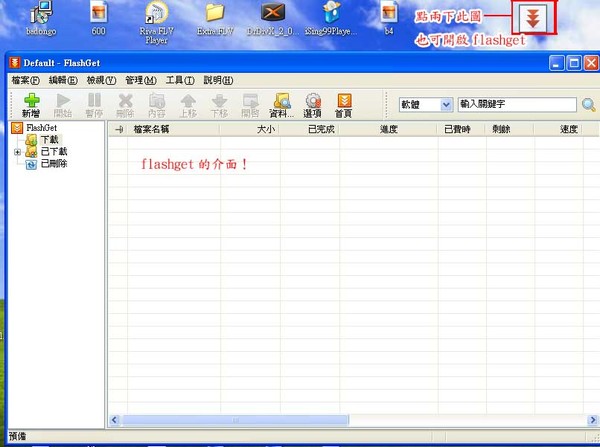The image size is (600, 447).
Task: Sort by 檔案名稱 column header
Action: pos(174,129)
